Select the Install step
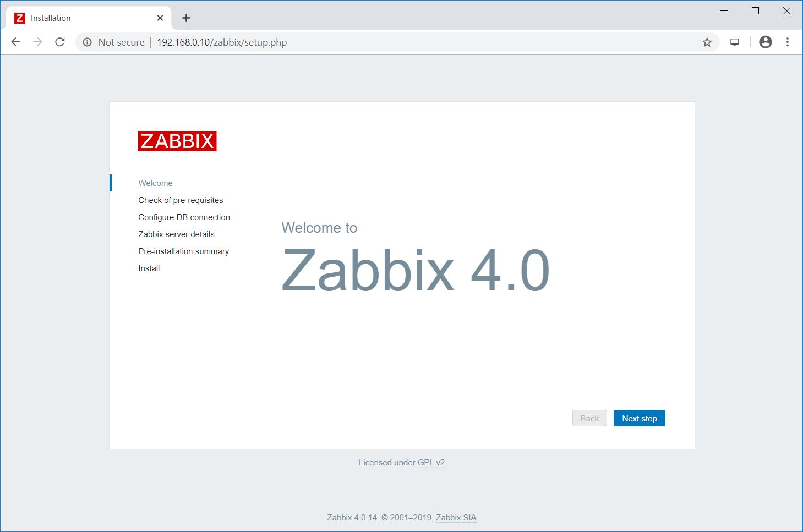Screen dimensions: 803x532 (x=149, y=268)
